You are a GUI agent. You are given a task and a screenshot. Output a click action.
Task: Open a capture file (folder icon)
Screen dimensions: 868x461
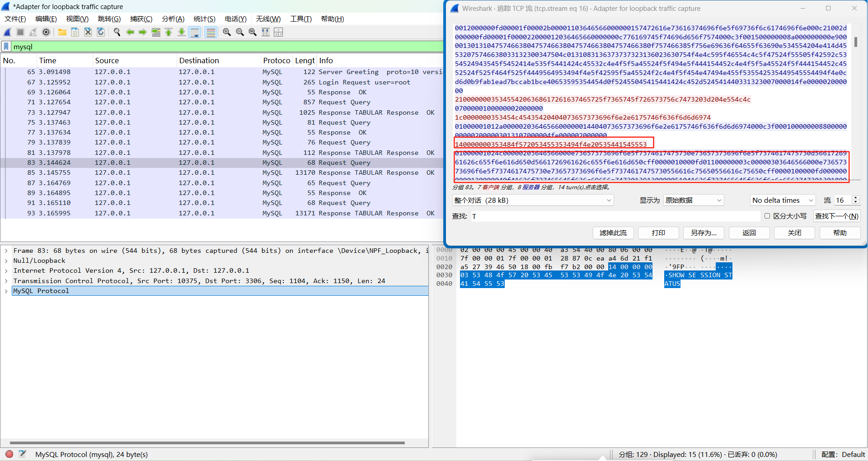(62, 32)
